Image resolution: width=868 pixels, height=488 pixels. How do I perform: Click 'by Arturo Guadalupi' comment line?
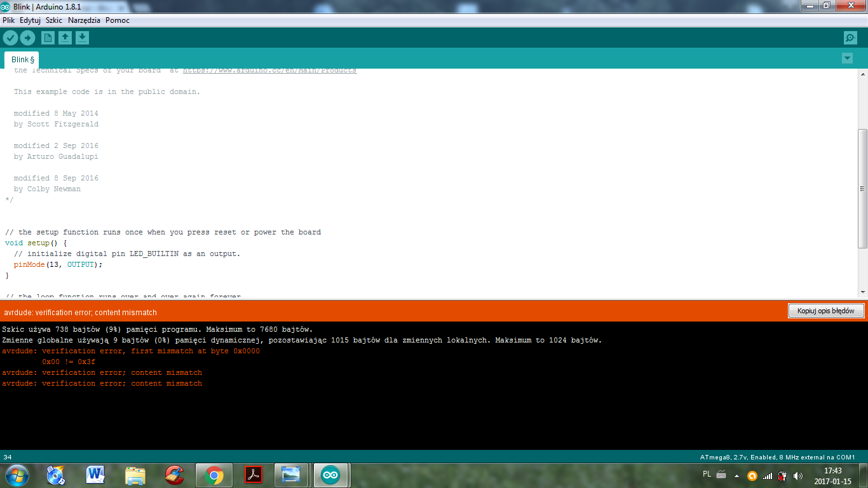(x=56, y=156)
